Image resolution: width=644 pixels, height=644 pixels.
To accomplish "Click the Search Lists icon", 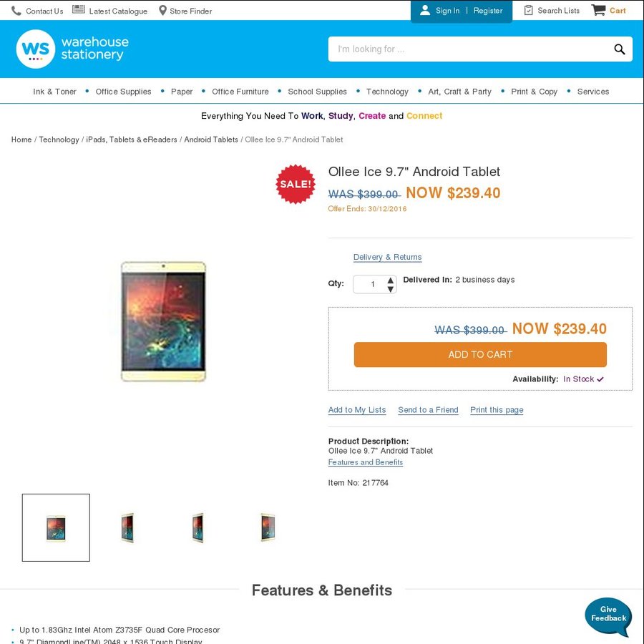I will [x=527, y=10].
